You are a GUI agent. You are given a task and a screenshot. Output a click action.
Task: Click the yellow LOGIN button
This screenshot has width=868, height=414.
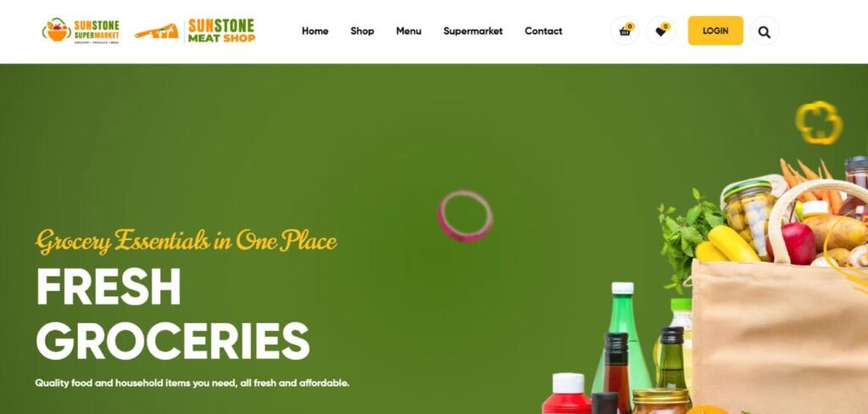[x=715, y=31]
